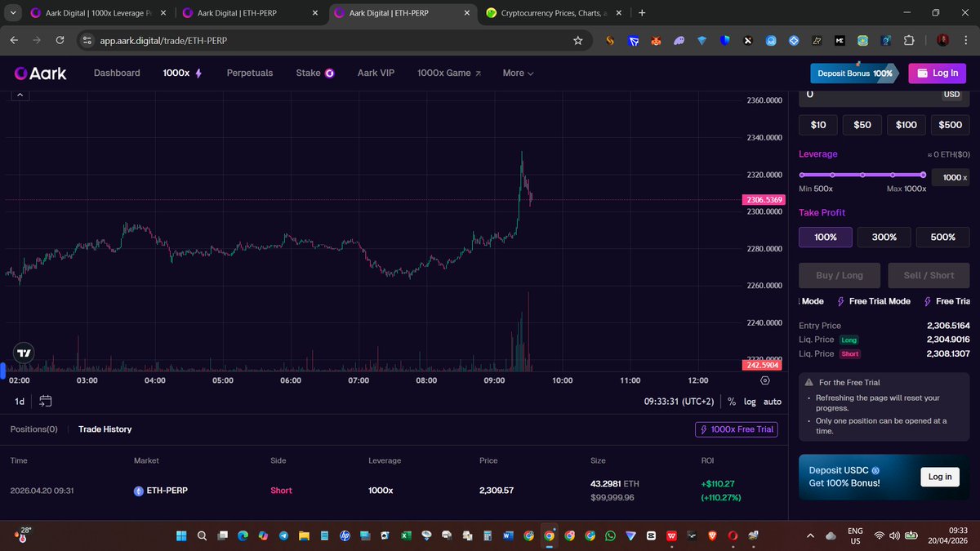Toggle log scale on chart

click(x=750, y=402)
